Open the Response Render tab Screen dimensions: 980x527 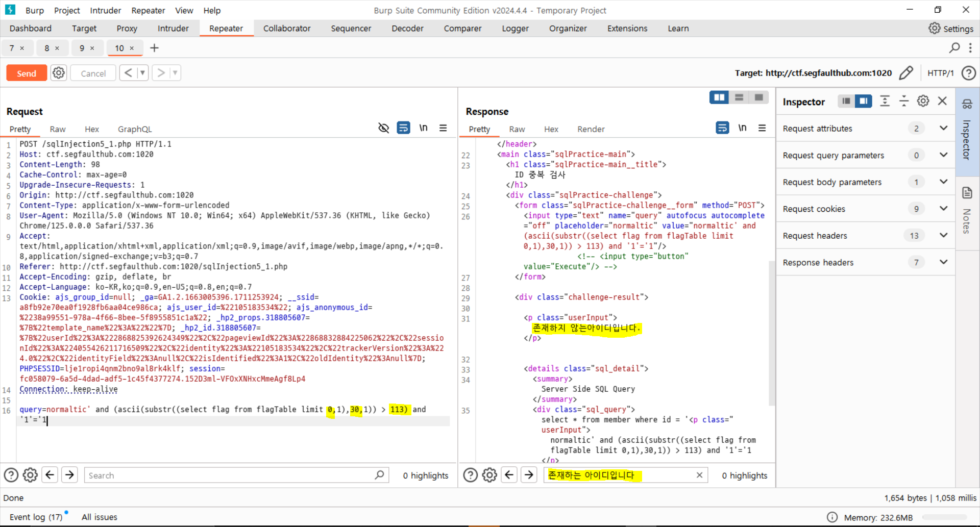(591, 129)
